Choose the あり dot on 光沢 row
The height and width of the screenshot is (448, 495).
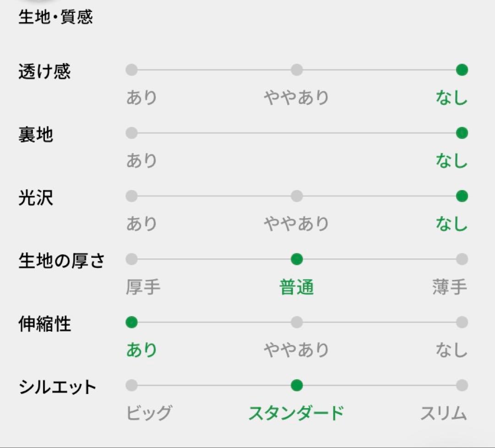pyautogui.click(x=132, y=197)
